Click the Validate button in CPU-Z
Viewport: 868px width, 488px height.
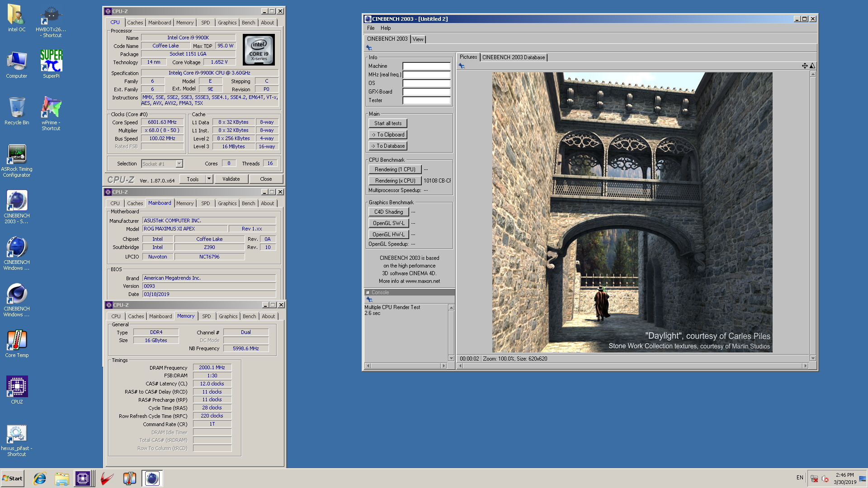point(231,179)
